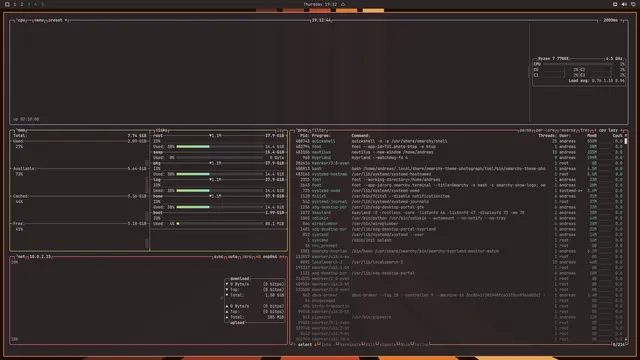
Task: Click Nice in the proc footer
Action: (x=405, y=345)
